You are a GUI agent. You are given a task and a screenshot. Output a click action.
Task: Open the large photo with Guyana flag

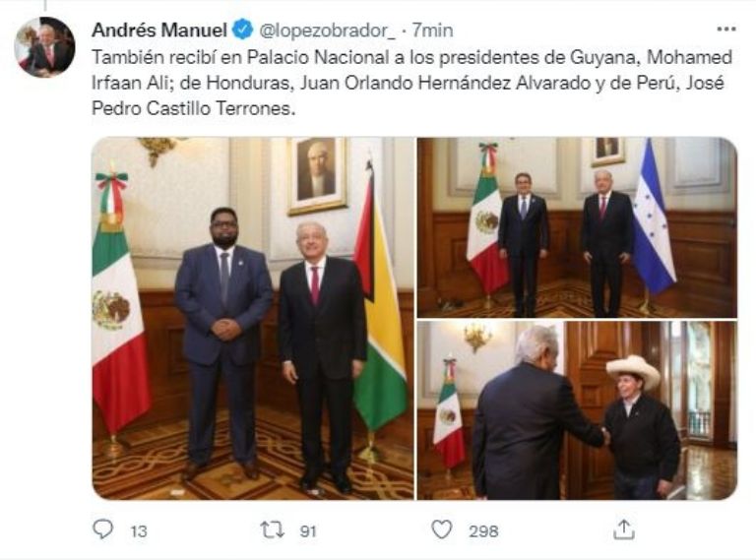point(253,318)
